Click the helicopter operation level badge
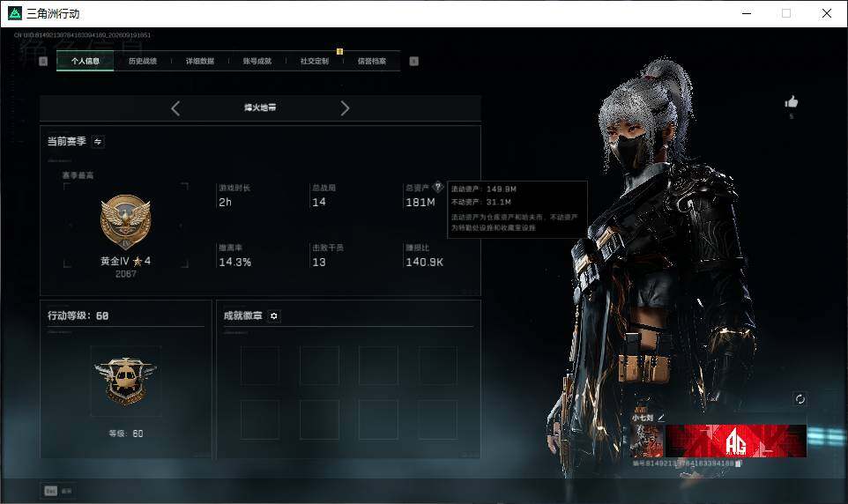This screenshot has height=504, width=848. pyautogui.click(x=125, y=382)
